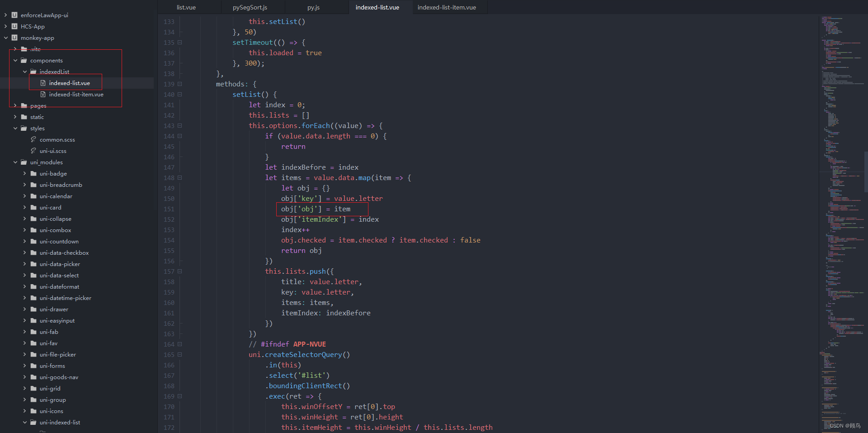The width and height of the screenshot is (868, 433).
Task: Click line number 151 in the gutter
Action: pyautogui.click(x=169, y=209)
